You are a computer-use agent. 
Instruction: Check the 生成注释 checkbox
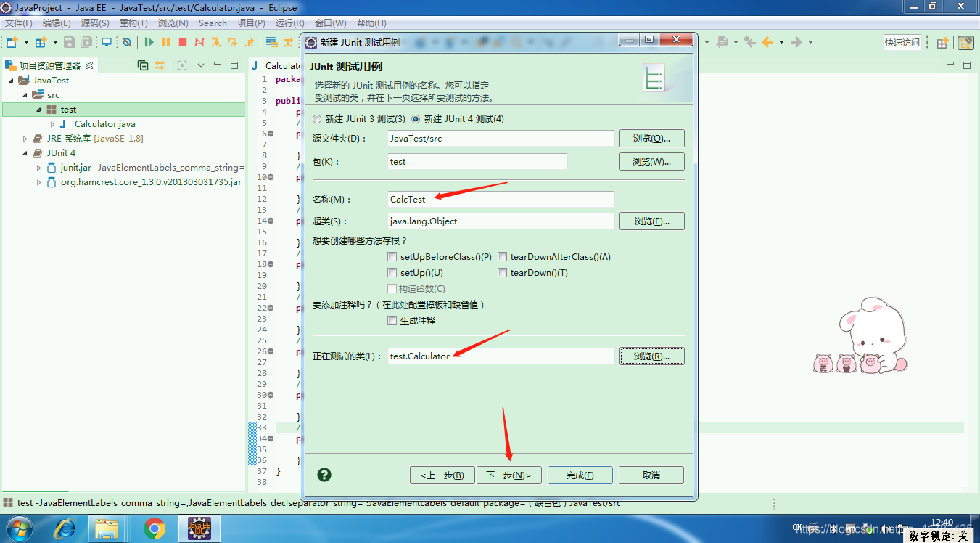tap(392, 320)
